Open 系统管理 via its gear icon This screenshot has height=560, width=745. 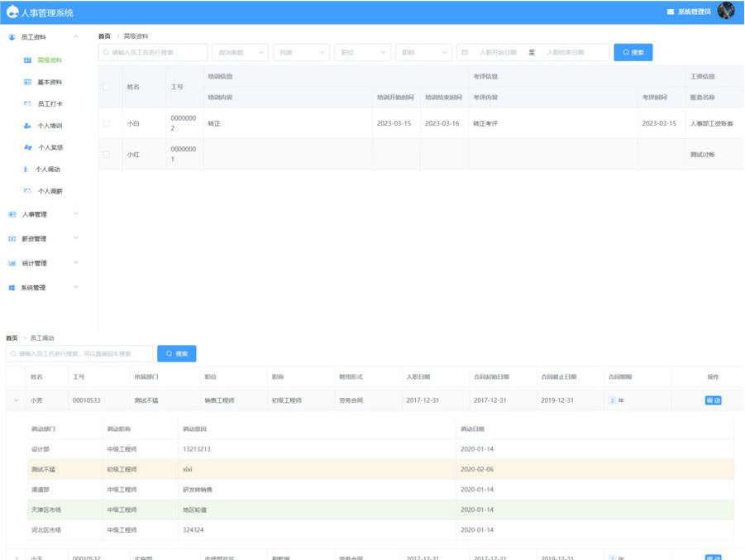11,287
